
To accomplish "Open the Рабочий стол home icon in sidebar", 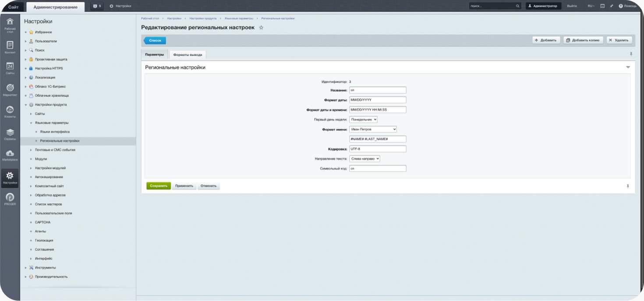I will [10, 22].
